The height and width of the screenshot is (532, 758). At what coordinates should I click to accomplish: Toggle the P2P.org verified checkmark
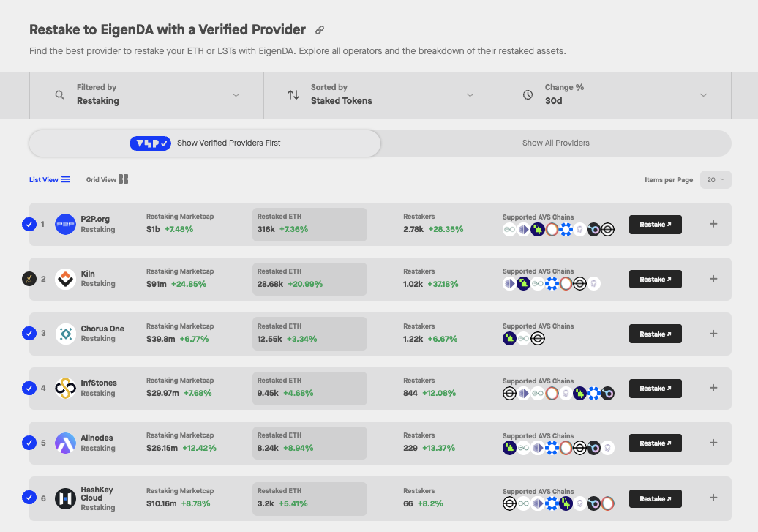click(29, 225)
